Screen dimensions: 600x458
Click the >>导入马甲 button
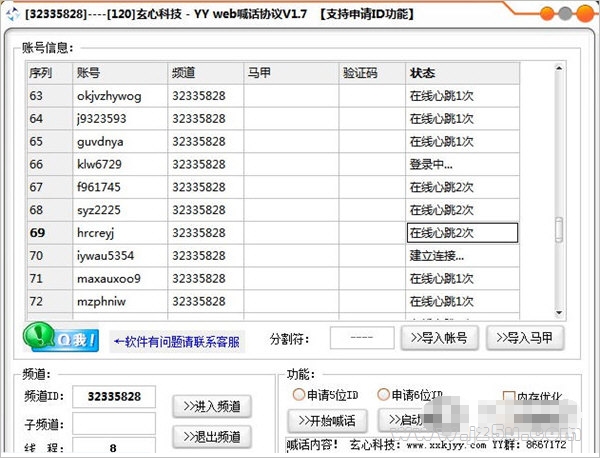[x=525, y=338]
